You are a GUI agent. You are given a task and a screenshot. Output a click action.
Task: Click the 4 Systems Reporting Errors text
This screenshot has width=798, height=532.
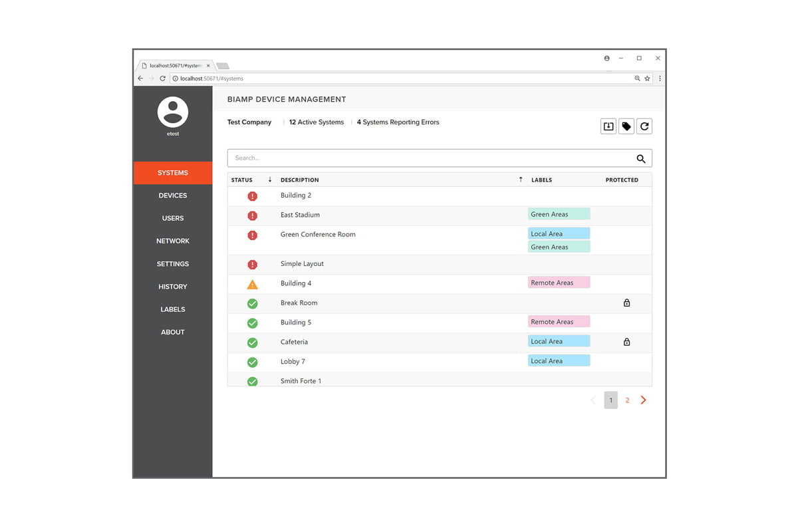coord(398,122)
